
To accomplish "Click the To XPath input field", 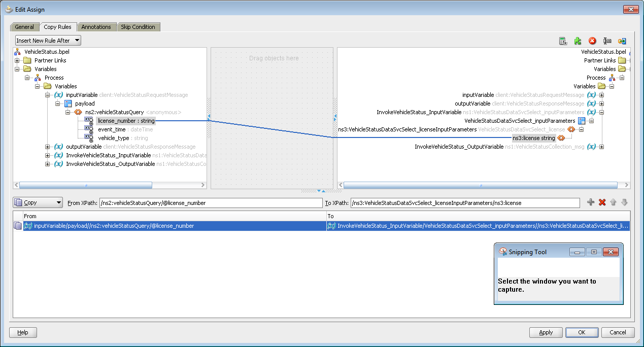I will pos(465,203).
